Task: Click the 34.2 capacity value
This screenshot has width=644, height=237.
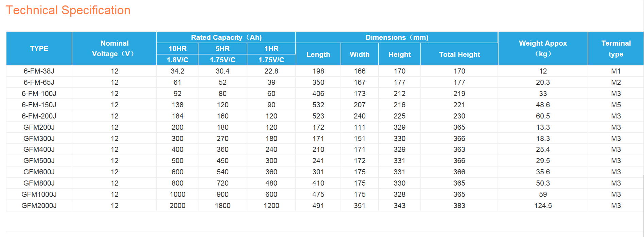Action: tap(177, 71)
